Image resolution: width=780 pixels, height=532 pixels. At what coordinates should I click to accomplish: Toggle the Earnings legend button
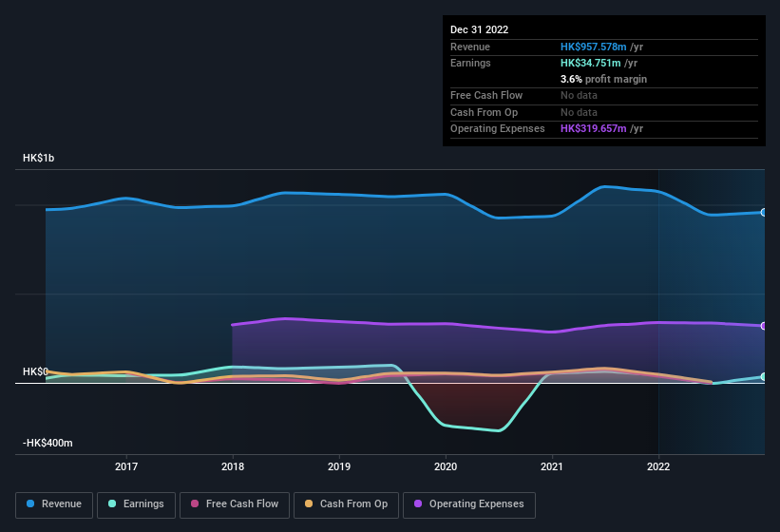[x=136, y=504]
